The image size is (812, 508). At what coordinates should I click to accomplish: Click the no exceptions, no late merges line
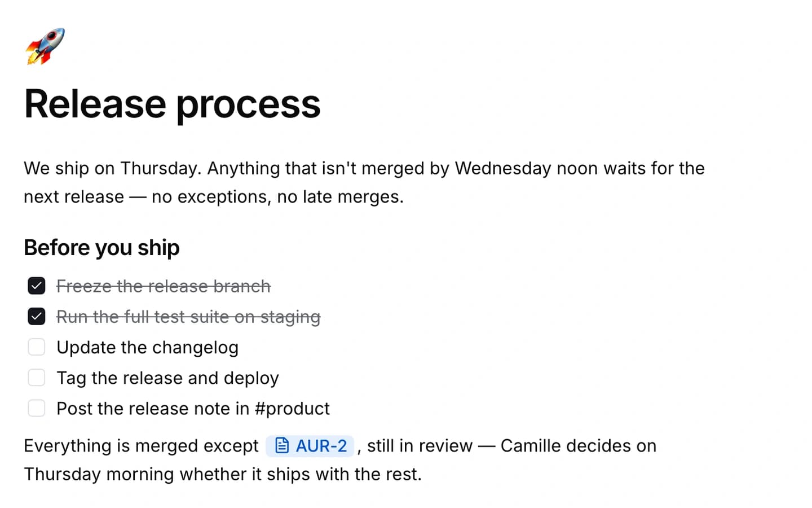(277, 196)
